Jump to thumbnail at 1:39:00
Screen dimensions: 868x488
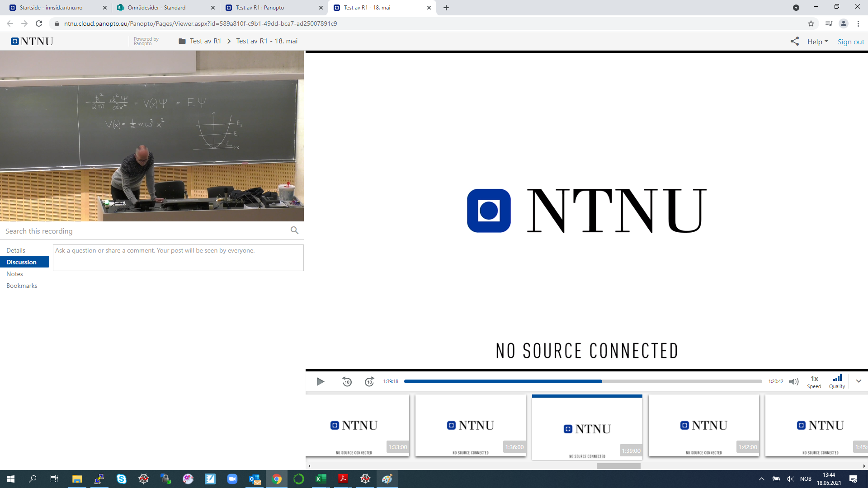pyautogui.click(x=587, y=428)
